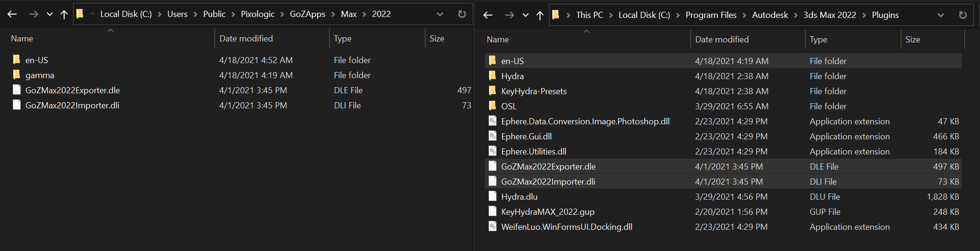The image size is (980, 251).
Task: Click Autodesk breadcrumb in right address bar
Action: point(770,15)
